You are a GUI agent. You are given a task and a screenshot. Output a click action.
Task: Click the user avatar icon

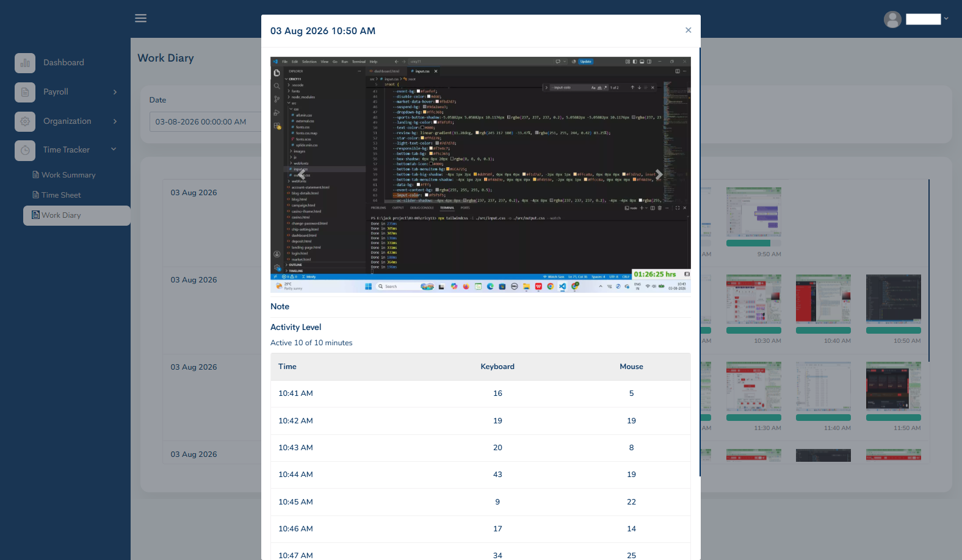892,20
